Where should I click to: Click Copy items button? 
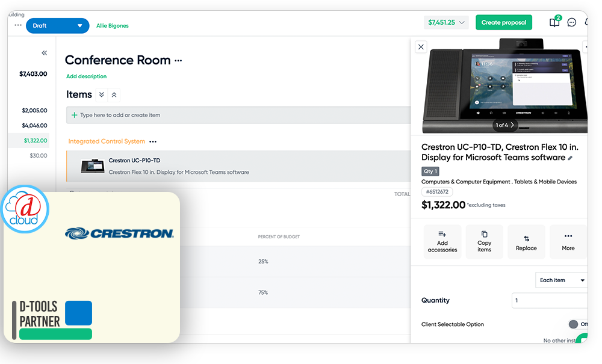pos(484,242)
